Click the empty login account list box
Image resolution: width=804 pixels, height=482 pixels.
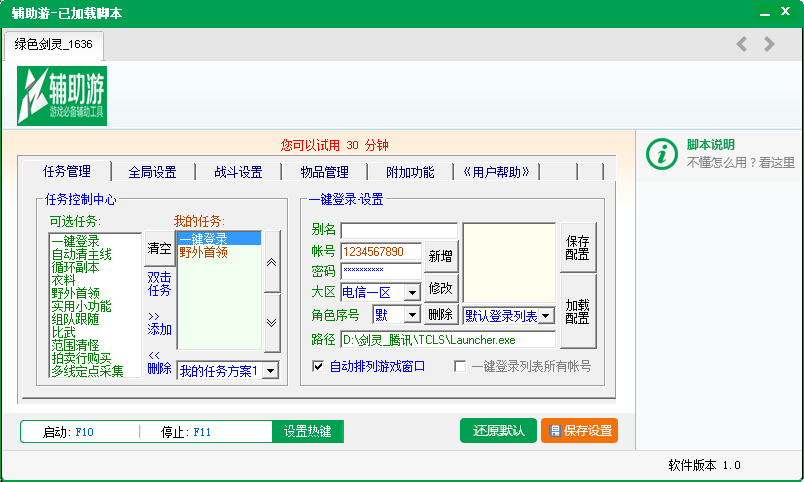[x=509, y=263]
